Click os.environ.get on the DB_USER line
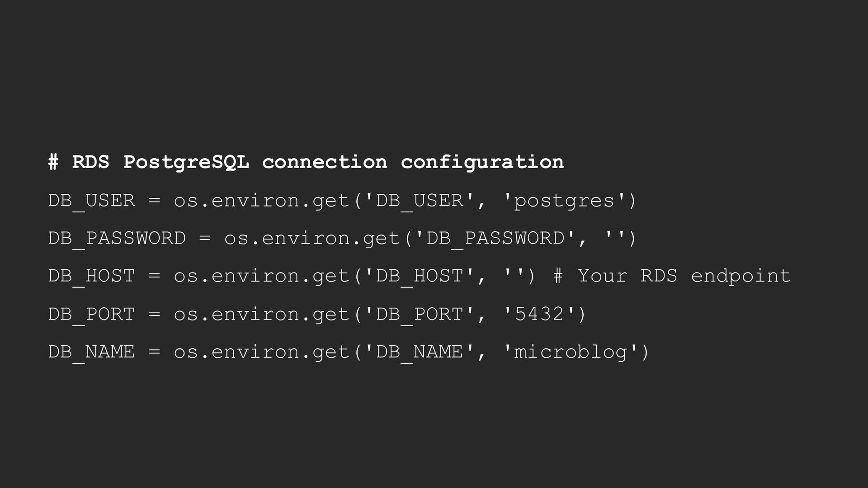This screenshot has width=868, height=488. pos(262,201)
